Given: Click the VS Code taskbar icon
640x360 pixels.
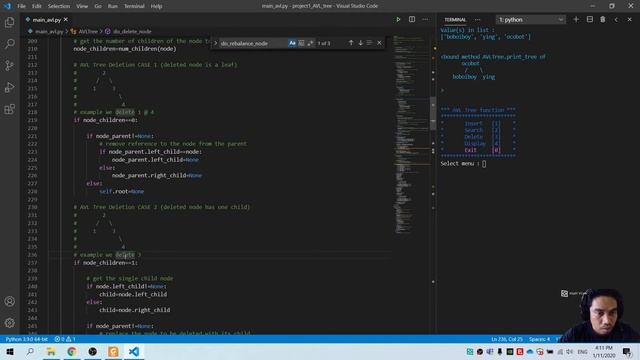Looking at the screenshot, I should [x=134, y=351].
